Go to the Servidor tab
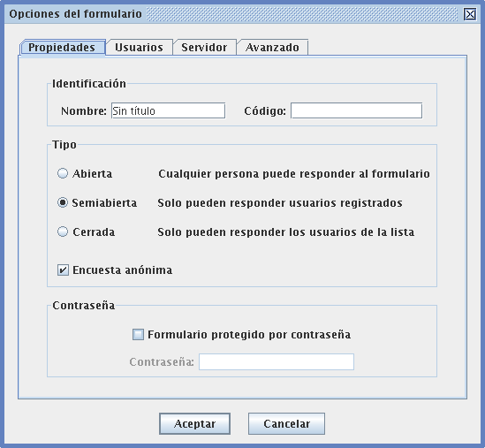Viewport: 485px width, 448px height. click(204, 48)
